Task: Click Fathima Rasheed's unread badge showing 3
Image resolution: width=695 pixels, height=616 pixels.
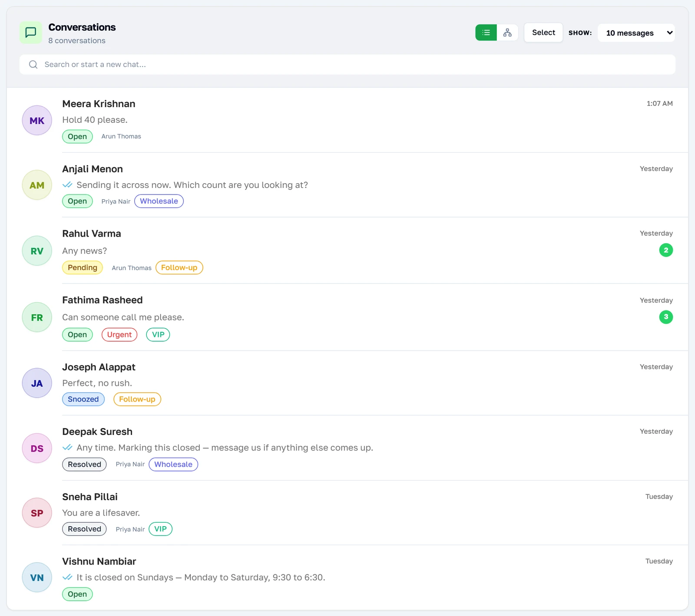Action: 666,317
